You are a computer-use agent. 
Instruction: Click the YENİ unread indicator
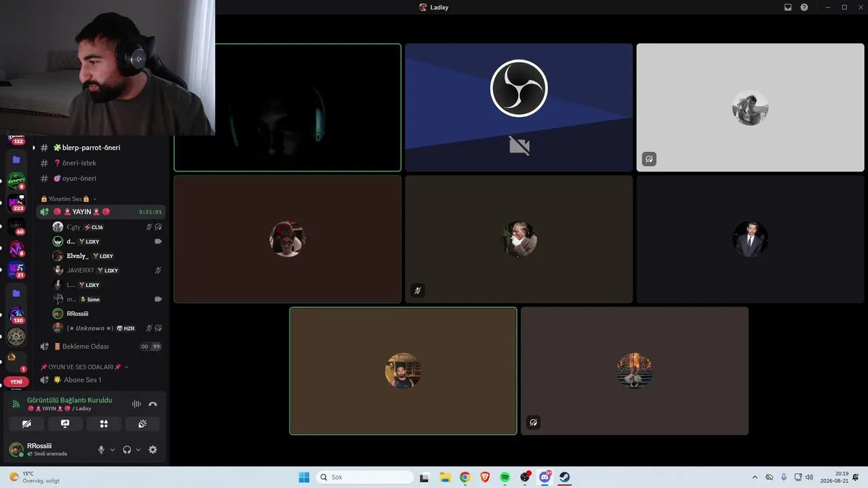[x=16, y=382]
